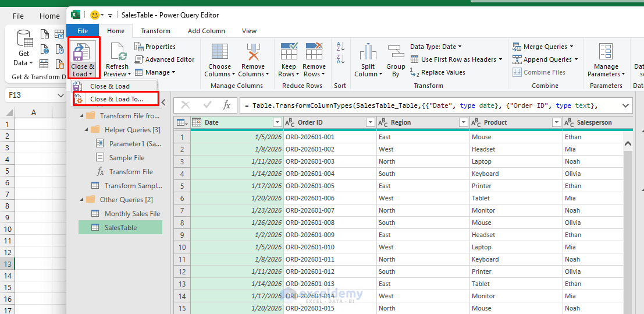Collapse the Queries pane with the arrow
644x314 pixels.
pyautogui.click(x=163, y=102)
